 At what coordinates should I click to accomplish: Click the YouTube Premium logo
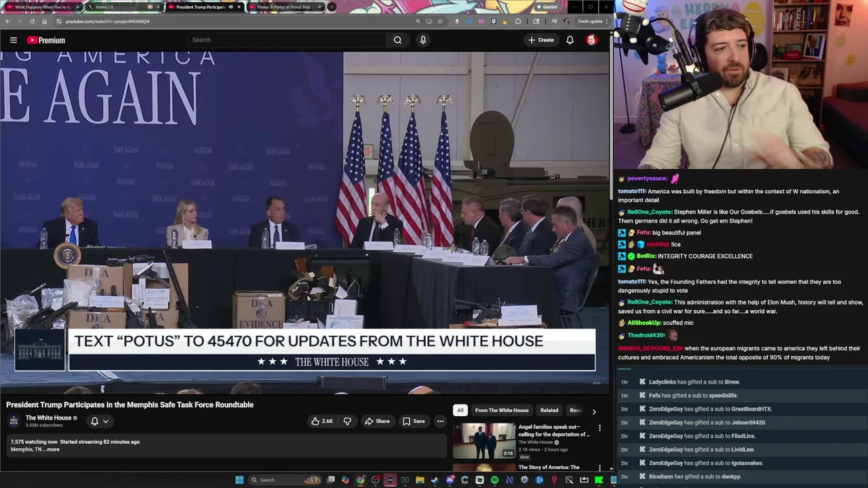pyautogui.click(x=46, y=40)
